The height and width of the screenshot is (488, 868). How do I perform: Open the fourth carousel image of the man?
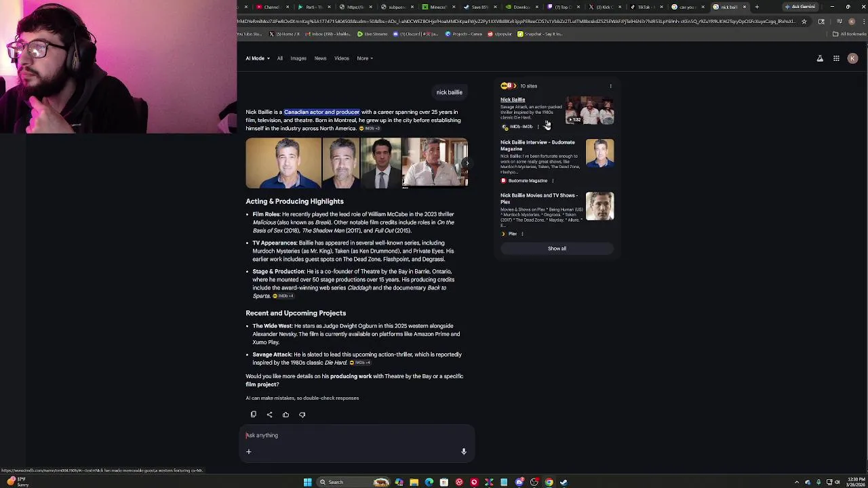coord(435,163)
